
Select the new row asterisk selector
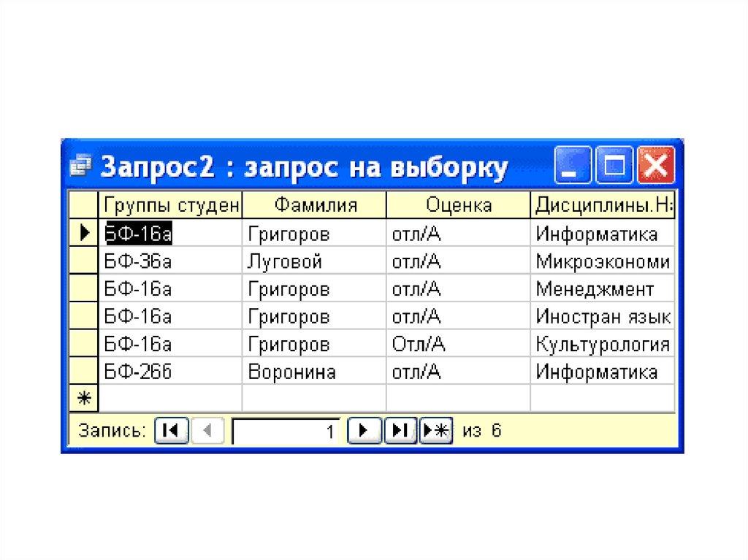tap(83, 398)
